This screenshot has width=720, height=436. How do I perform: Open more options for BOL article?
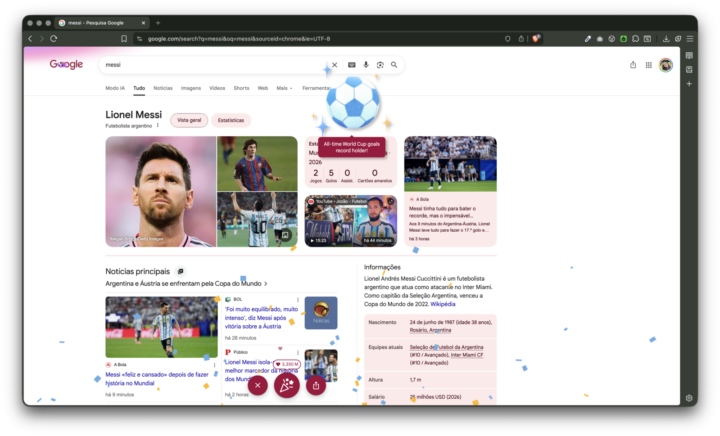coord(298,300)
